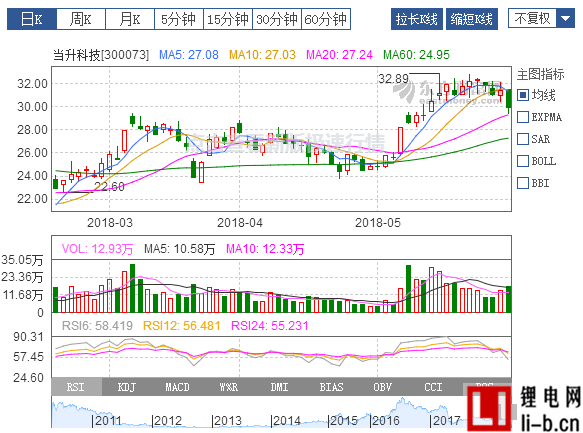Screen dimensions: 583x433
Task: Click the RSI12: 56.481 label
Action: (x=182, y=326)
